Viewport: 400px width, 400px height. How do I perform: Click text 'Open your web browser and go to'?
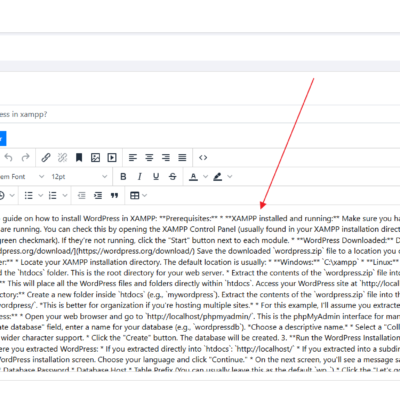tap(84, 316)
